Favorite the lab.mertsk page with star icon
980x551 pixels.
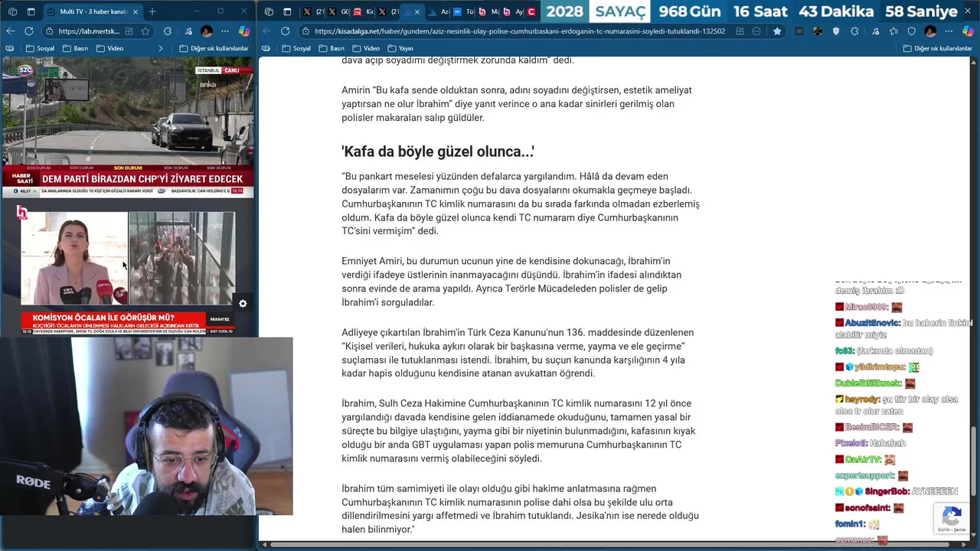(145, 31)
